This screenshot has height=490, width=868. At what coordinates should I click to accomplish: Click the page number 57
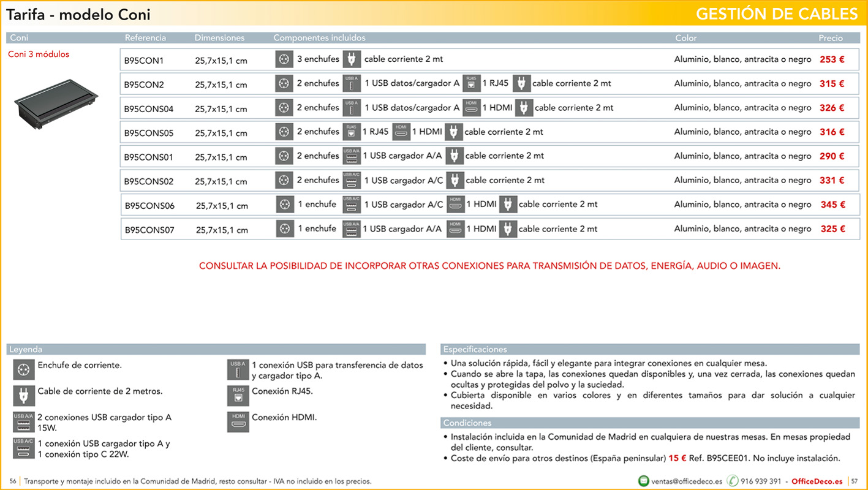point(856,481)
